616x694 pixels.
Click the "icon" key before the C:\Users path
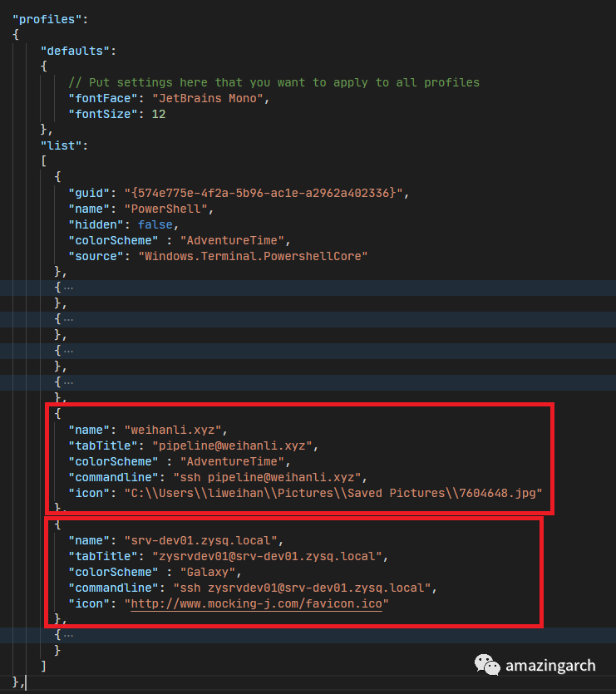pos(89,493)
